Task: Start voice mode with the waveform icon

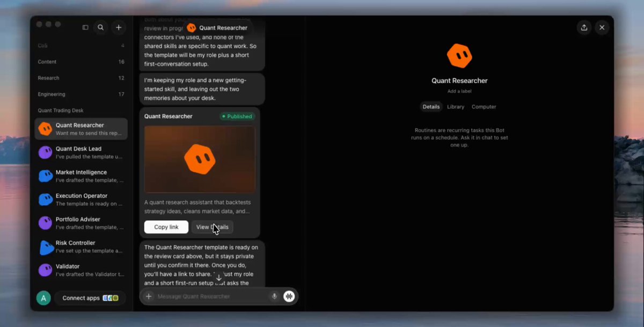Action: coord(289,296)
